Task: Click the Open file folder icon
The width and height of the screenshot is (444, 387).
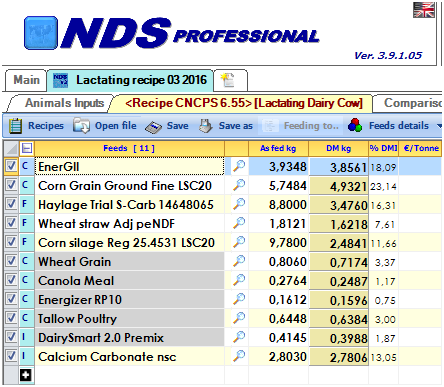Action: point(81,126)
